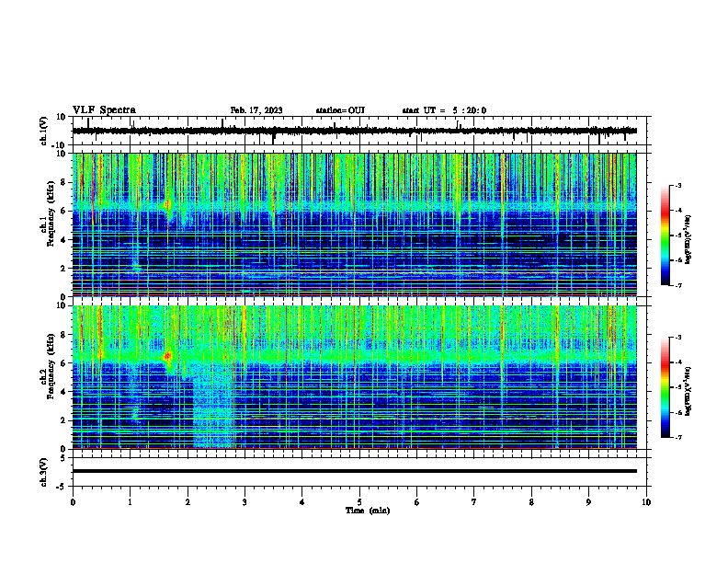Click the red 6 kHz burst in ch.2 spectrogram

click(x=167, y=357)
